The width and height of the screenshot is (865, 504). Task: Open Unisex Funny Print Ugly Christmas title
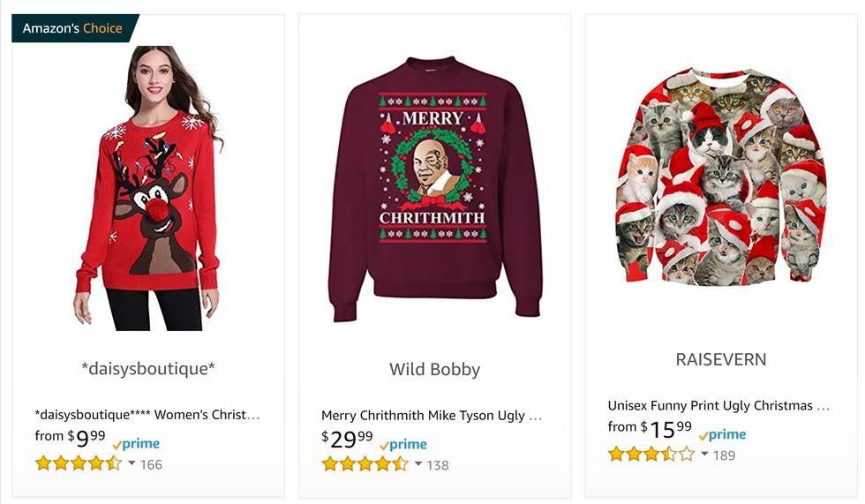718,406
